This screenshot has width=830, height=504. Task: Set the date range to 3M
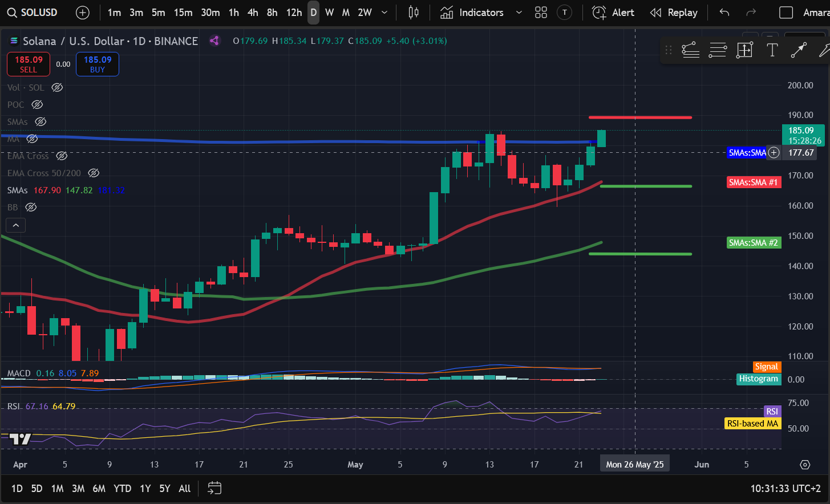point(78,489)
